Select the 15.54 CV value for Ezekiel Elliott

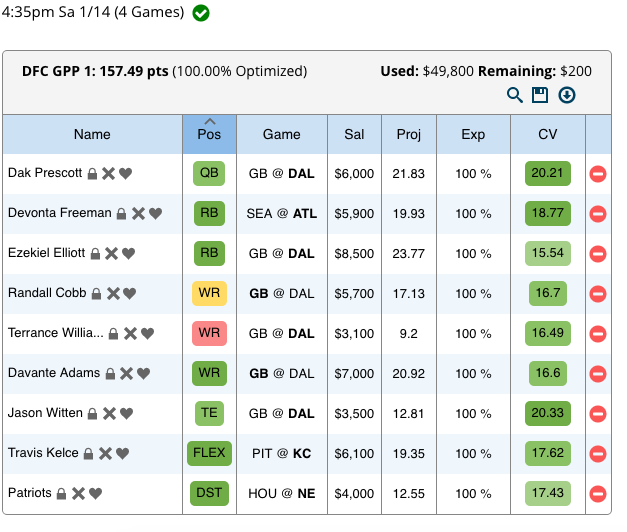[x=547, y=253]
